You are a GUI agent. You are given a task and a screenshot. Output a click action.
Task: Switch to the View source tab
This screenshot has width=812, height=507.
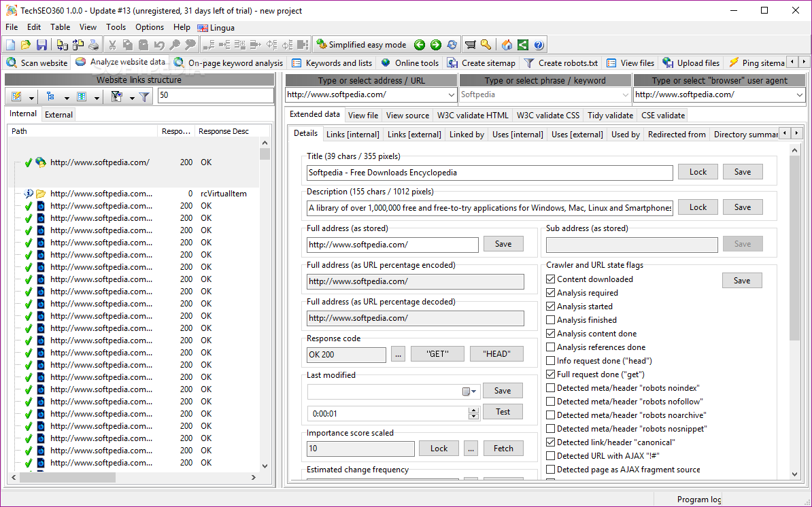[x=407, y=116]
